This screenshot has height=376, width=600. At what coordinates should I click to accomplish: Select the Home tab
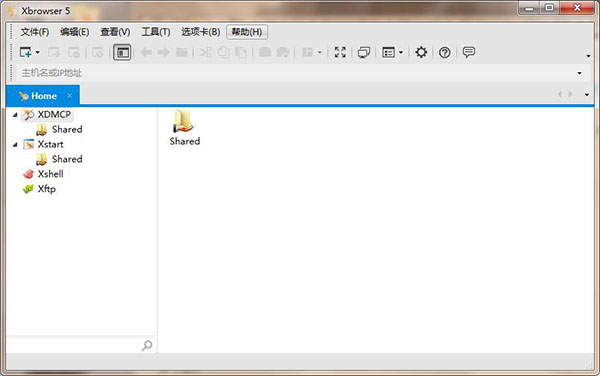pos(43,96)
